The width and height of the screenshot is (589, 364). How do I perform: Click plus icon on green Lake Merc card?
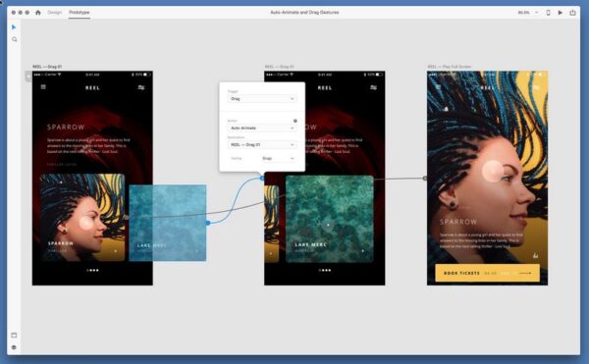[x=362, y=250]
